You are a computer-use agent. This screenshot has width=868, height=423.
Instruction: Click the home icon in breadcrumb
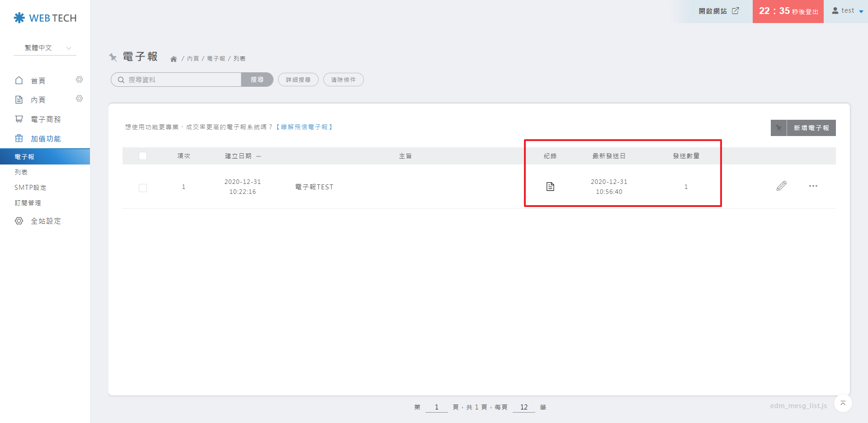[174, 59]
